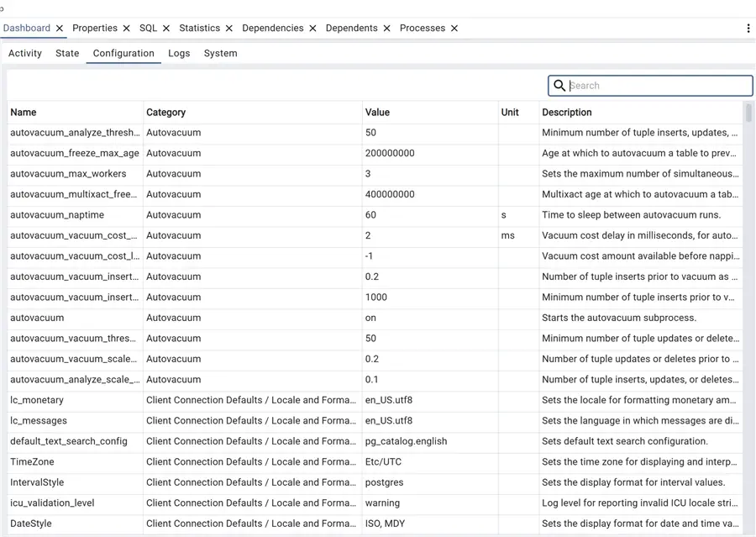Click the search magnifier icon
Viewport: 756px width, 537px height.
[559, 86]
